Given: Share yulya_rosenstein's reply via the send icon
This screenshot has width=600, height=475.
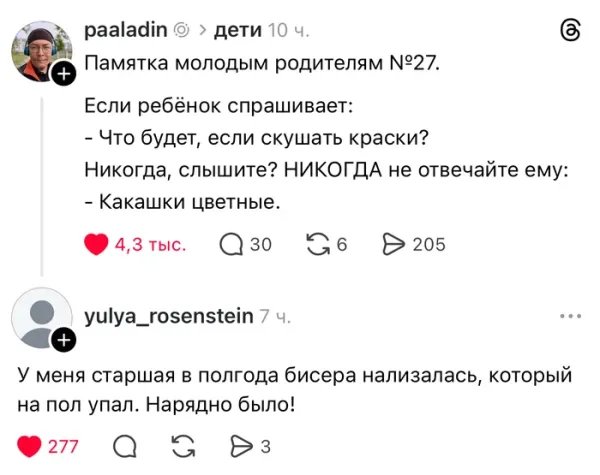Looking at the screenshot, I should pos(241,447).
